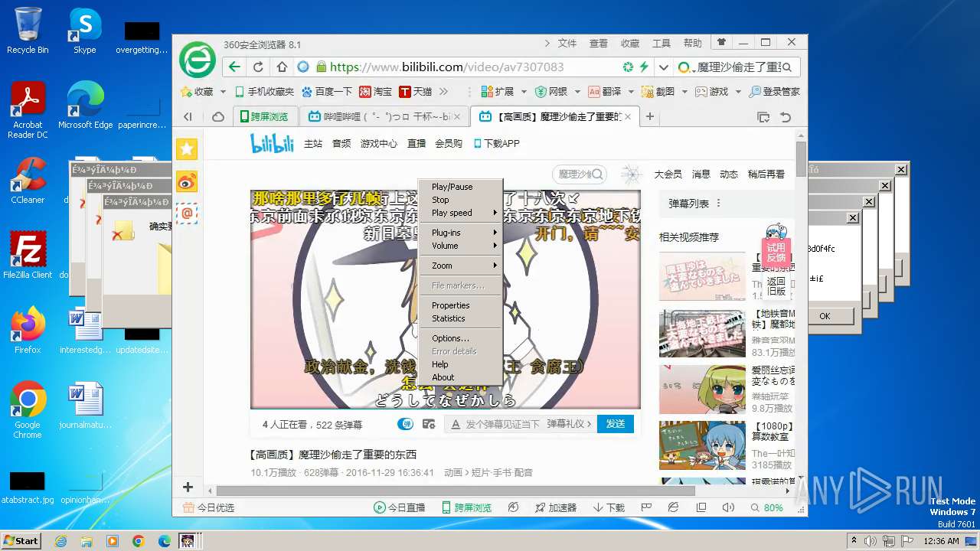Viewport: 980px width, 551px height.
Task: Open the sidebar Weibo icon
Action: 187,181
